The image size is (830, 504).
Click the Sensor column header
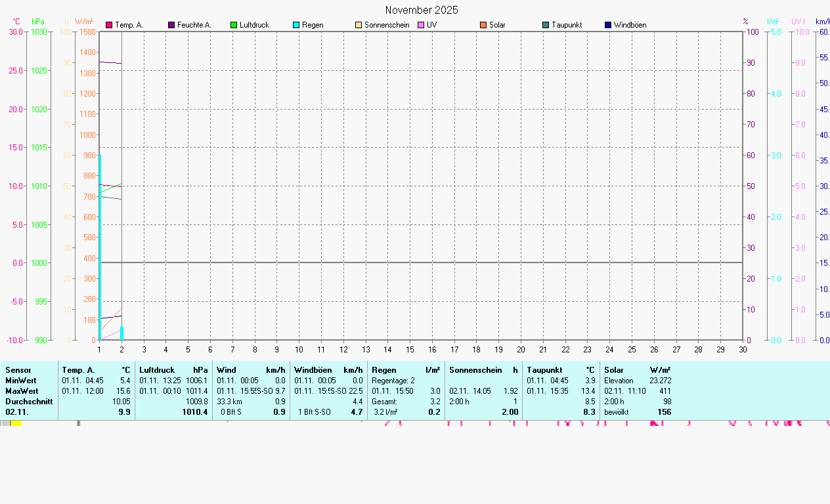(x=18, y=369)
